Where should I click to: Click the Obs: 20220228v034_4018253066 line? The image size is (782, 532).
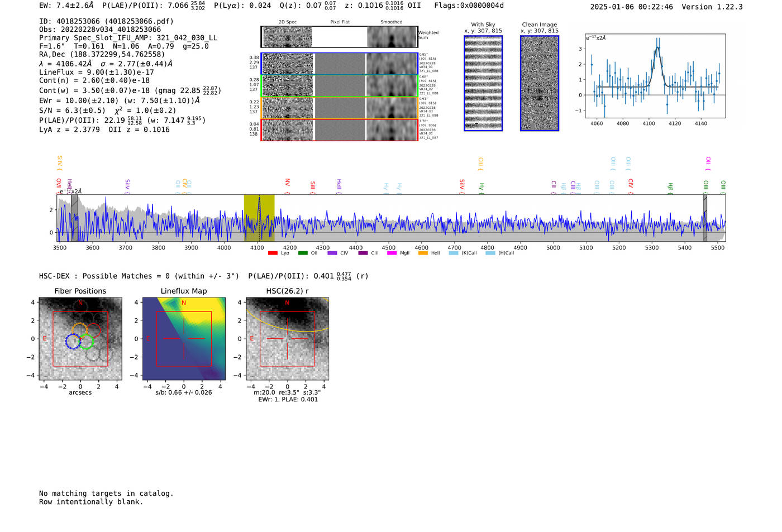[100, 30]
